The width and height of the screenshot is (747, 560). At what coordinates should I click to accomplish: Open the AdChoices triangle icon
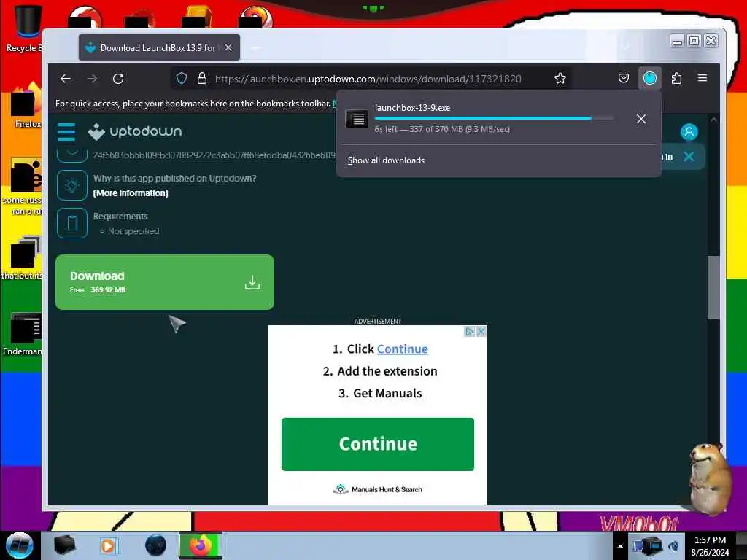469,332
